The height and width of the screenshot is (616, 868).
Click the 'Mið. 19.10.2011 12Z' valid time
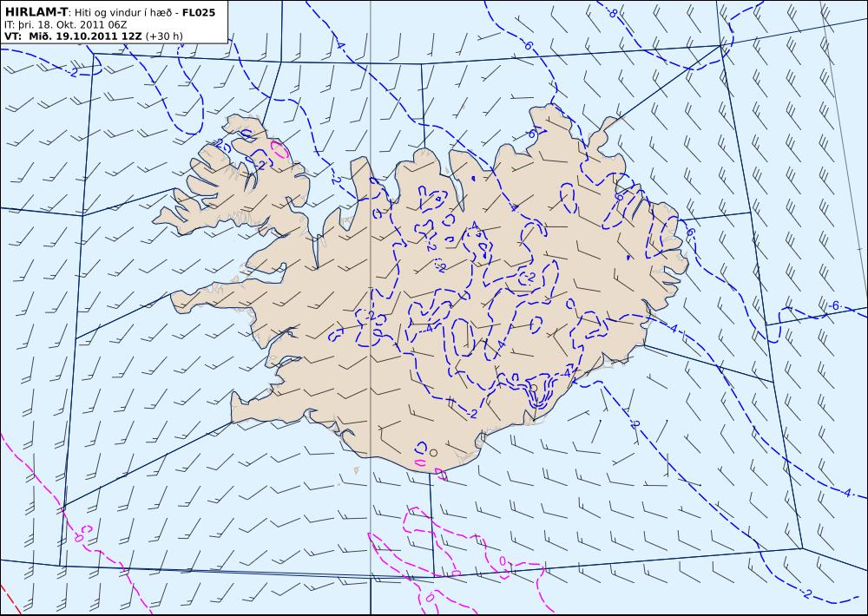tap(83, 36)
